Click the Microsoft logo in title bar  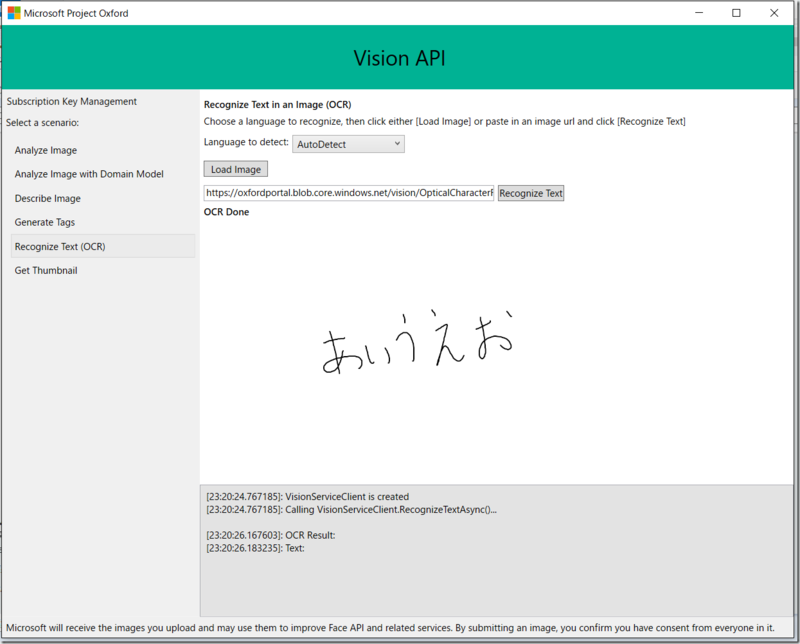(14, 13)
